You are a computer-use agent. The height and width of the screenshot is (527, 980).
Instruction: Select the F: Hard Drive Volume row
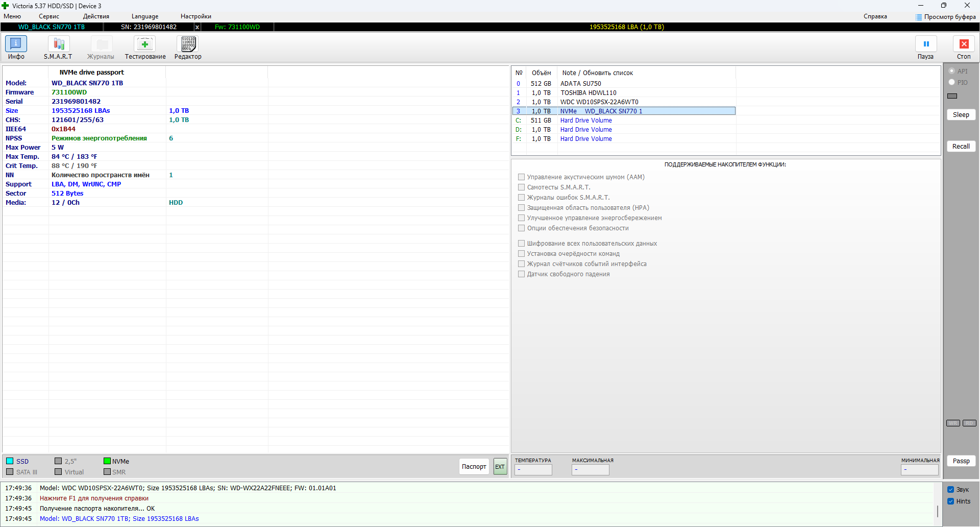624,139
